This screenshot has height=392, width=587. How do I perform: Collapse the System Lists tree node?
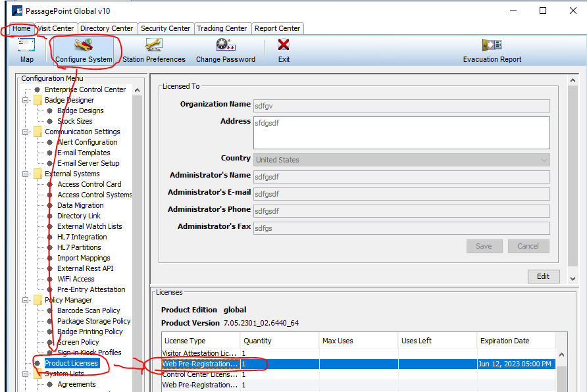click(26, 374)
